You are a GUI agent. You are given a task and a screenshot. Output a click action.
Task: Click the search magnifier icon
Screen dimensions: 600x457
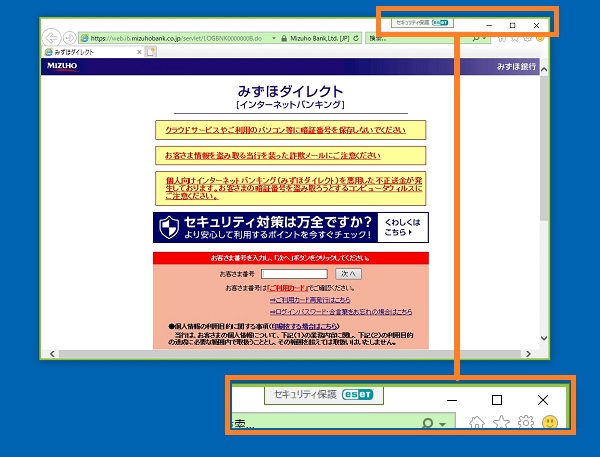[476, 38]
